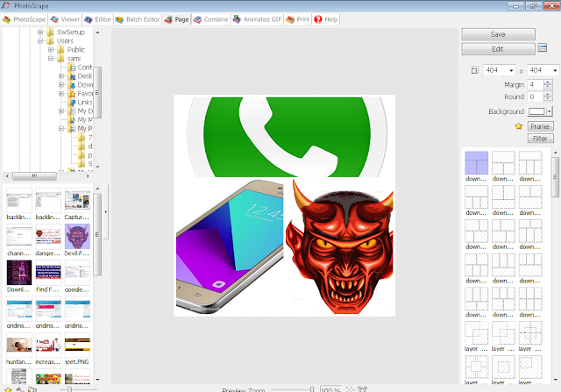The height and width of the screenshot is (392, 561).
Task: Select the chann... thumbnail
Action: (19, 237)
